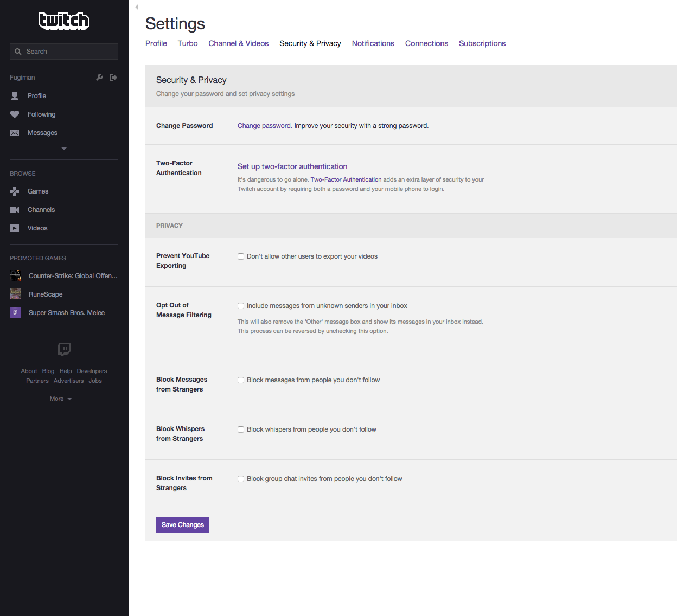Click the Following heart icon
The width and height of the screenshot is (690, 616).
click(15, 114)
